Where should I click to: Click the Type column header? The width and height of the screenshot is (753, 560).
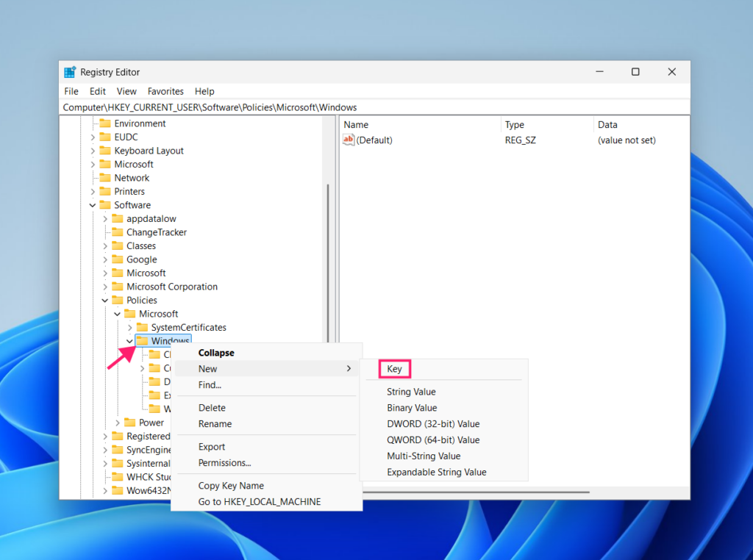click(x=547, y=125)
